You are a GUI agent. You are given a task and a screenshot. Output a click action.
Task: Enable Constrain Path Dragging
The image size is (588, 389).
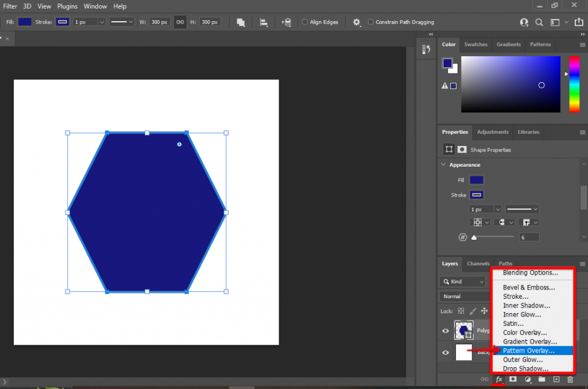click(370, 22)
